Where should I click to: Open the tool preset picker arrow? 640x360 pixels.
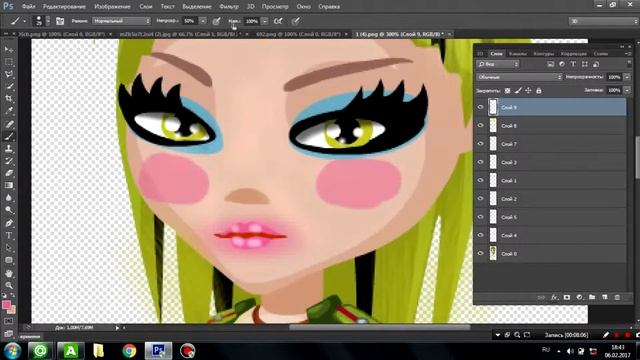(x=24, y=21)
